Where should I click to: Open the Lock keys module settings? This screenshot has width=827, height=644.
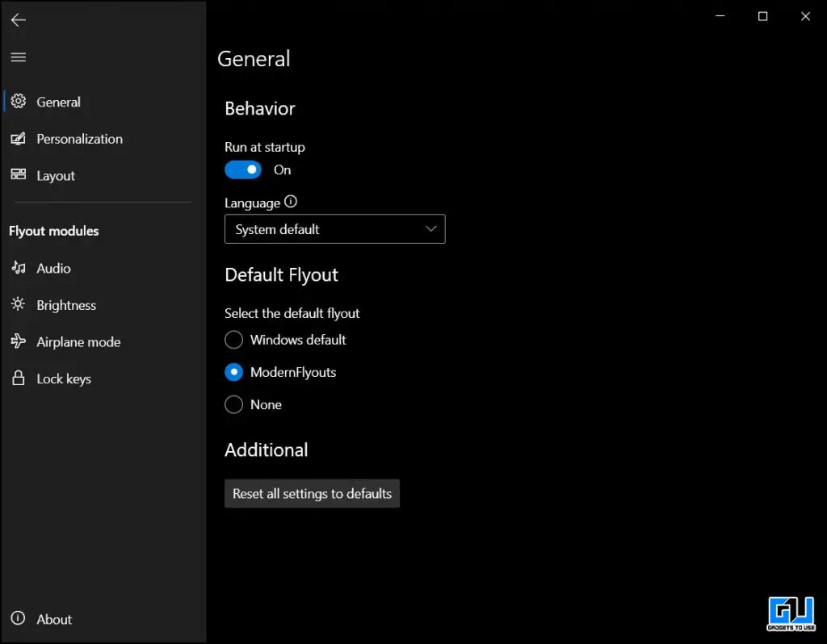18,378
